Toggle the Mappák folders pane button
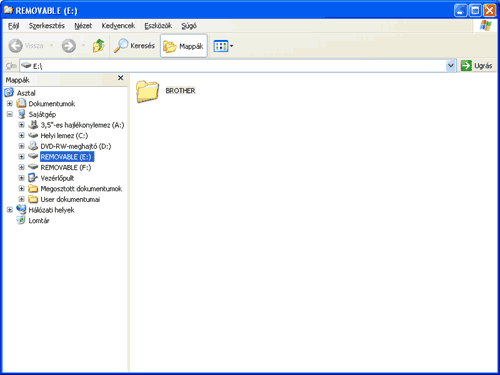This screenshot has width=500, height=375. 183,46
